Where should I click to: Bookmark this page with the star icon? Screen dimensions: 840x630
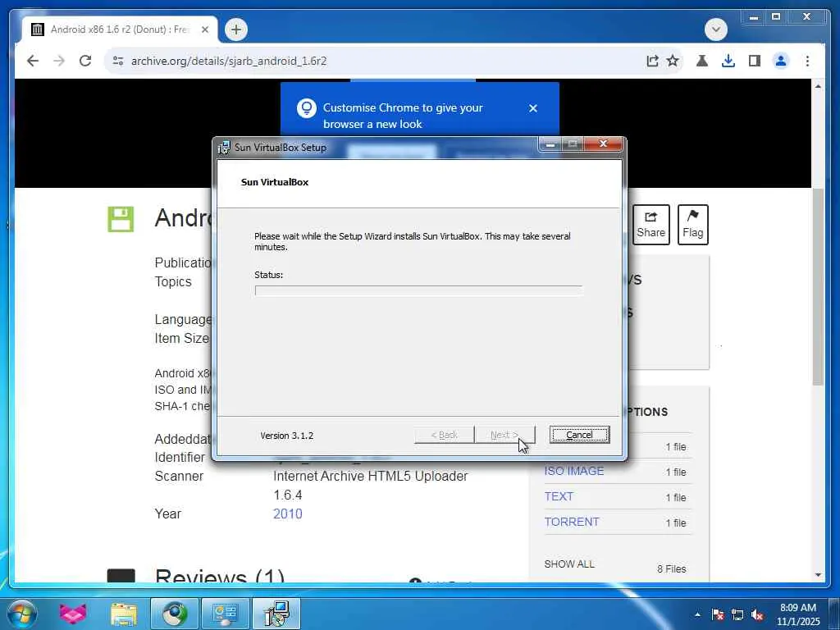[x=673, y=61]
